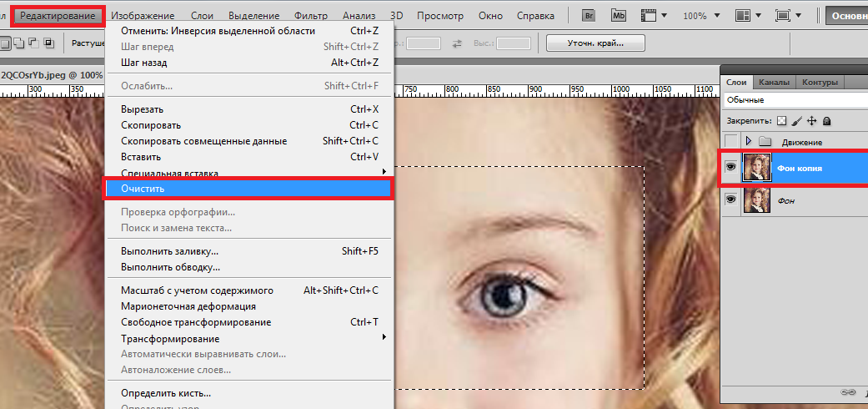The width and height of the screenshot is (868, 409).
Task: Open the Справка menu
Action: pos(535,16)
